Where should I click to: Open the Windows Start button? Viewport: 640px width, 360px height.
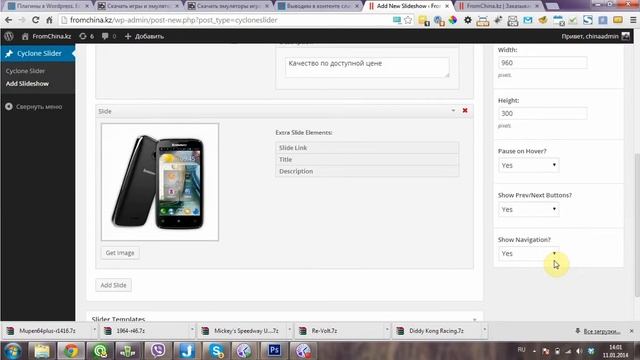click(x=13, y=351)
